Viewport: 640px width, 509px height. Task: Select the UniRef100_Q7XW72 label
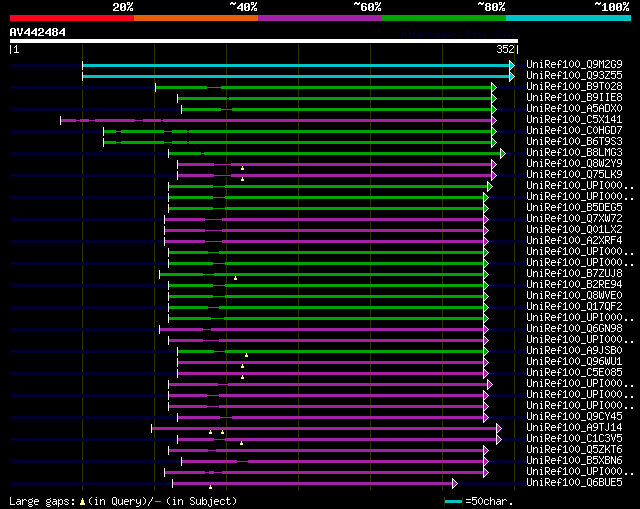coord(574,218)
